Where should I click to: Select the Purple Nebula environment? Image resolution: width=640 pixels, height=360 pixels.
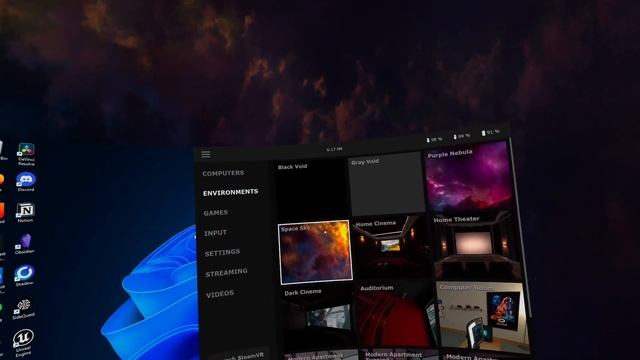[469, 176]
